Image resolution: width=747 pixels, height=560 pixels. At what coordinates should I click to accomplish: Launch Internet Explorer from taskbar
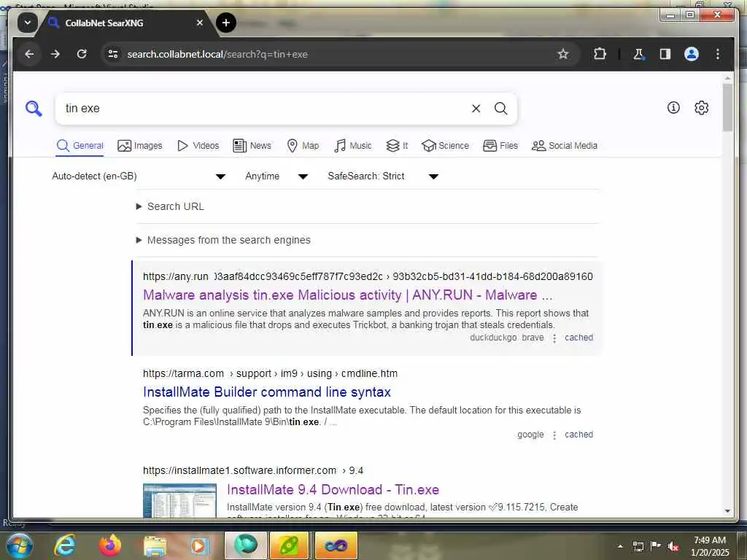coord(65,545)
